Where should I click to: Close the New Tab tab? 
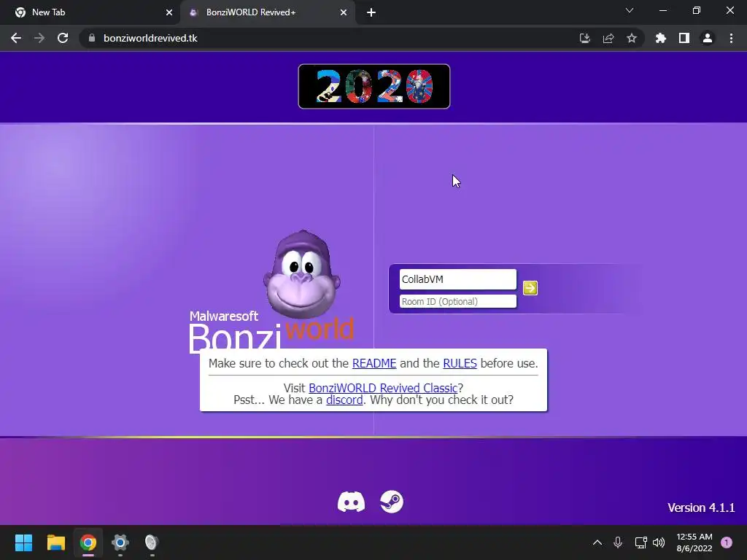[x=169, y=12]
